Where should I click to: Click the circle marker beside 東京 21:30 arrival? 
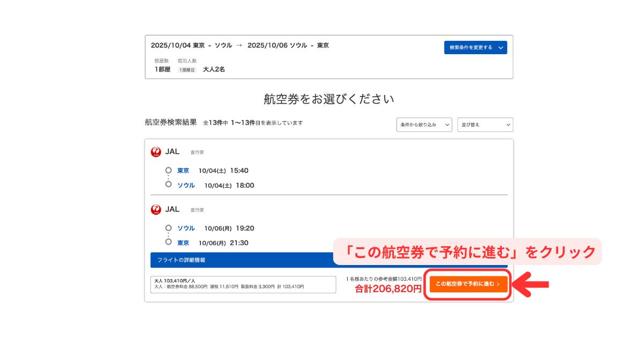pos(169,243)
